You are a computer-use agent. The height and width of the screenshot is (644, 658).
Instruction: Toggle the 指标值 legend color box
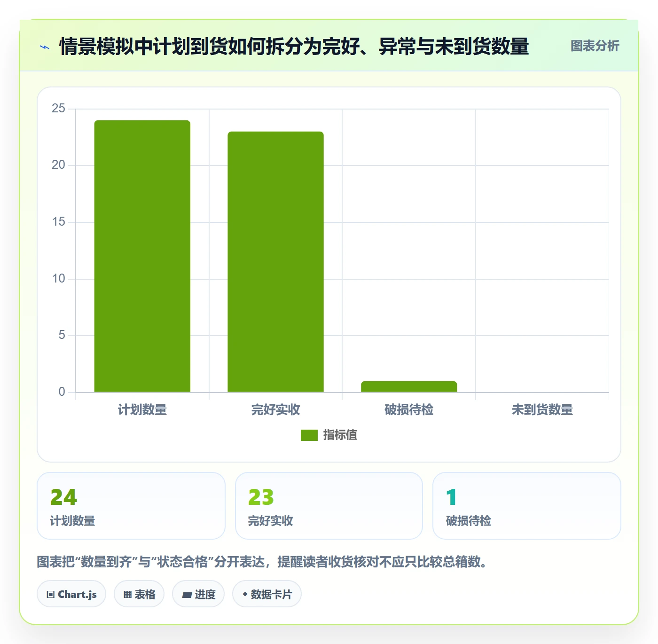309,435
